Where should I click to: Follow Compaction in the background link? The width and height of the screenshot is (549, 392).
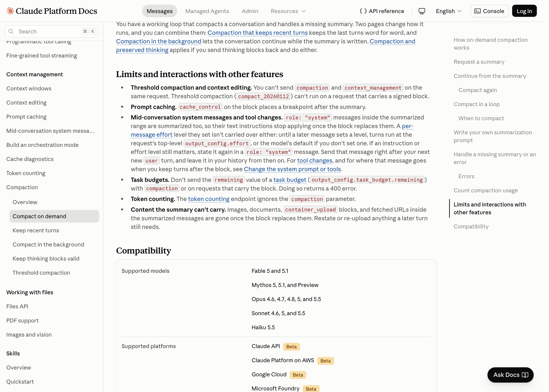click(x=158, y=41)
